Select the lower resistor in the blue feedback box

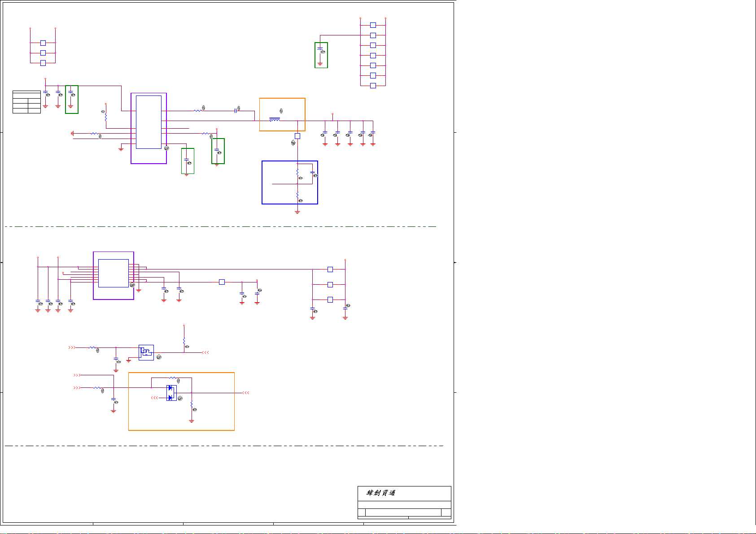[x=297, y=195]
